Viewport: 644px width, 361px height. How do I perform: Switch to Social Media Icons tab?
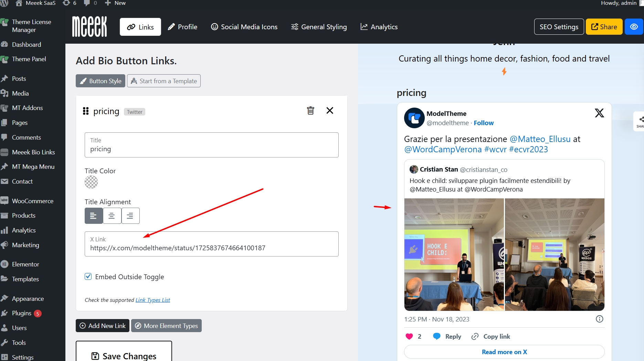pos(244,27)
